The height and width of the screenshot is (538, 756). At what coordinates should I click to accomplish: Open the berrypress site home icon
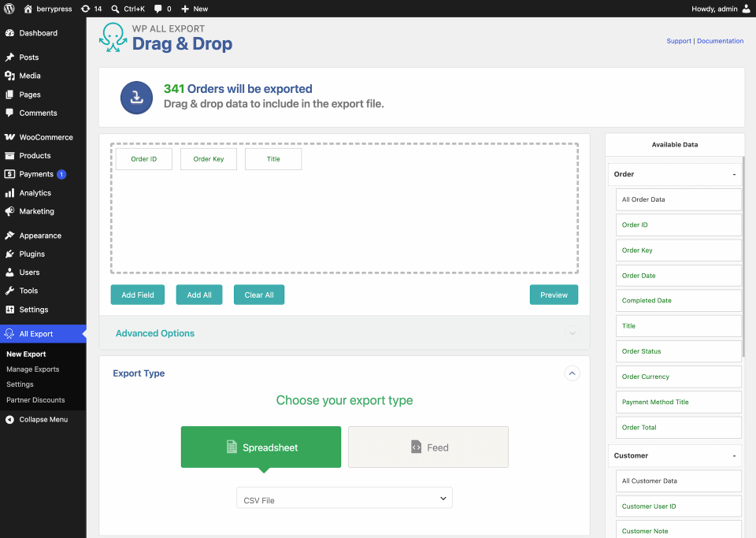coord(28,9)
